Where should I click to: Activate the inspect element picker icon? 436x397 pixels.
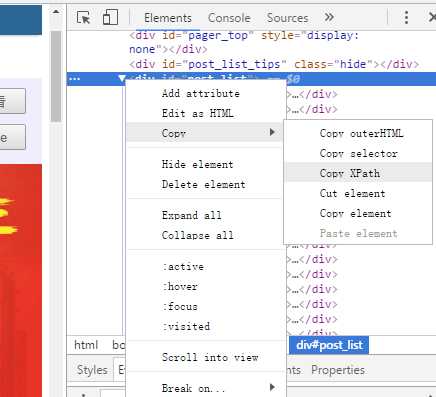point(83,17)
